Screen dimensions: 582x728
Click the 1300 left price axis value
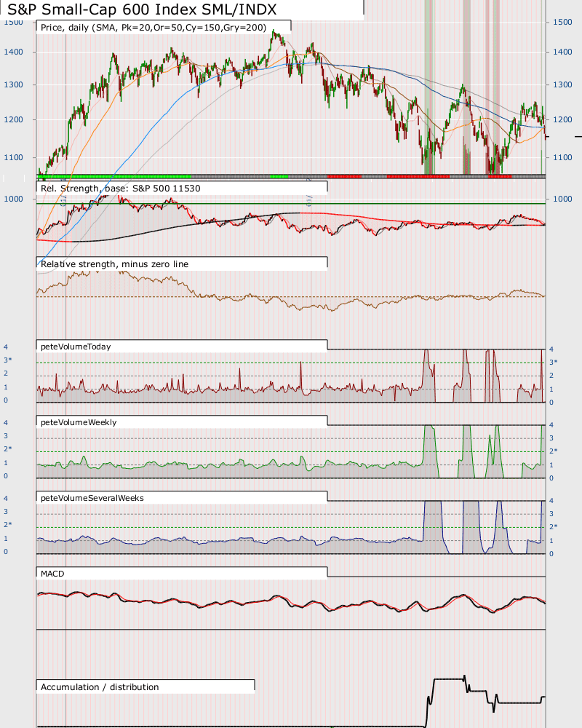[14, 85]
